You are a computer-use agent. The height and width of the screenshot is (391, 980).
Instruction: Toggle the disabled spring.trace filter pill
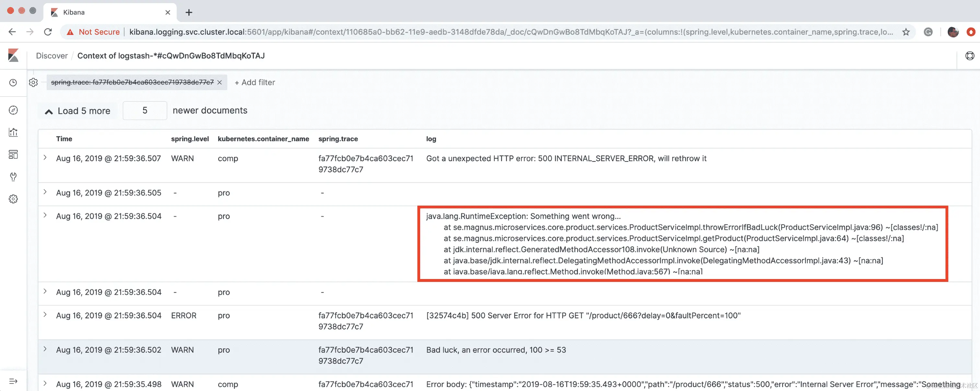point(132,83)
